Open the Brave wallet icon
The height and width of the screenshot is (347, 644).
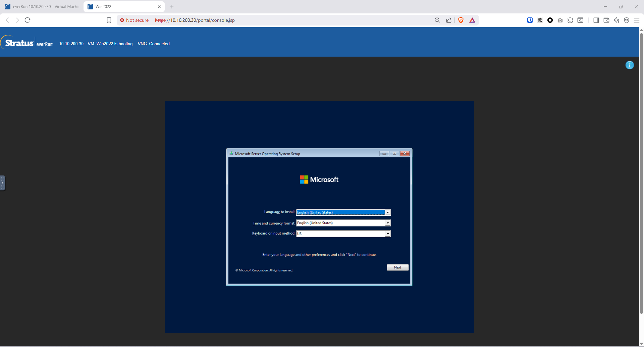(x=606, y=20)
